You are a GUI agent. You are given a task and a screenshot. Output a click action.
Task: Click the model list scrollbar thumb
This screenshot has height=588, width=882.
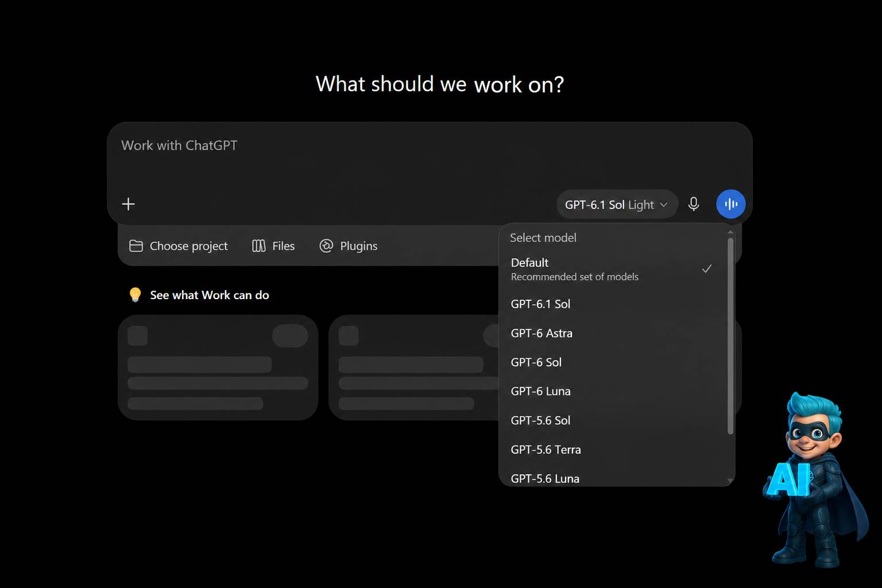[730, 336]
